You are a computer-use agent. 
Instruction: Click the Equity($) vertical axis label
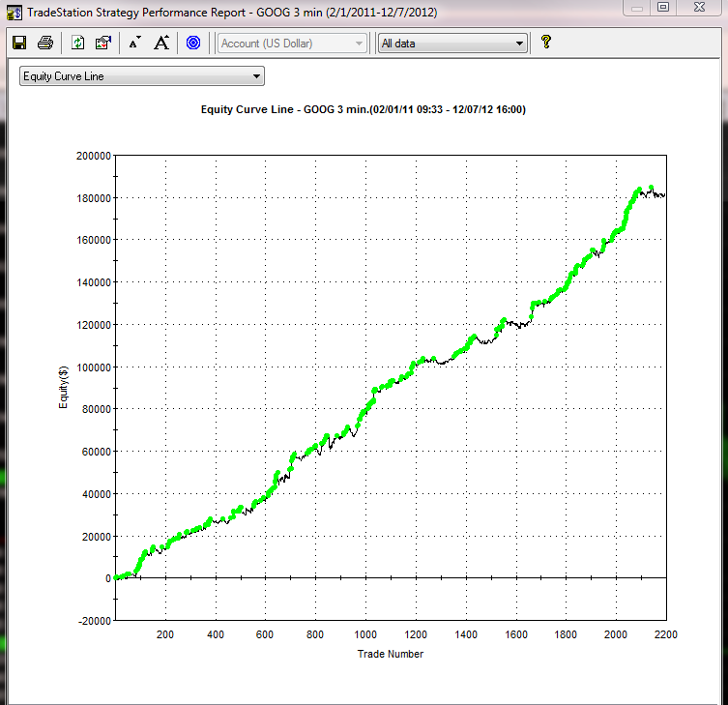tap(65, 387)
